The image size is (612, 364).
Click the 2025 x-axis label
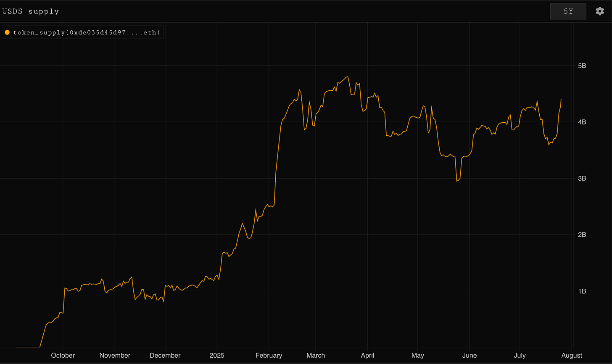pyautogui.click(x=217, y=356)
